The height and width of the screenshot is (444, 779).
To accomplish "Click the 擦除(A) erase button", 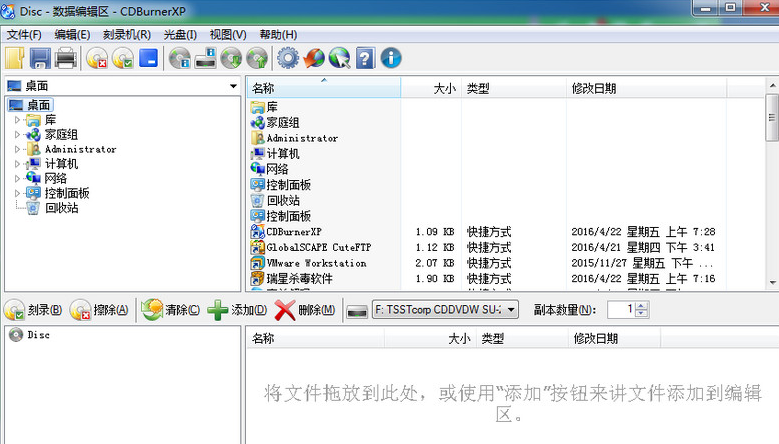I will [99, 310].
